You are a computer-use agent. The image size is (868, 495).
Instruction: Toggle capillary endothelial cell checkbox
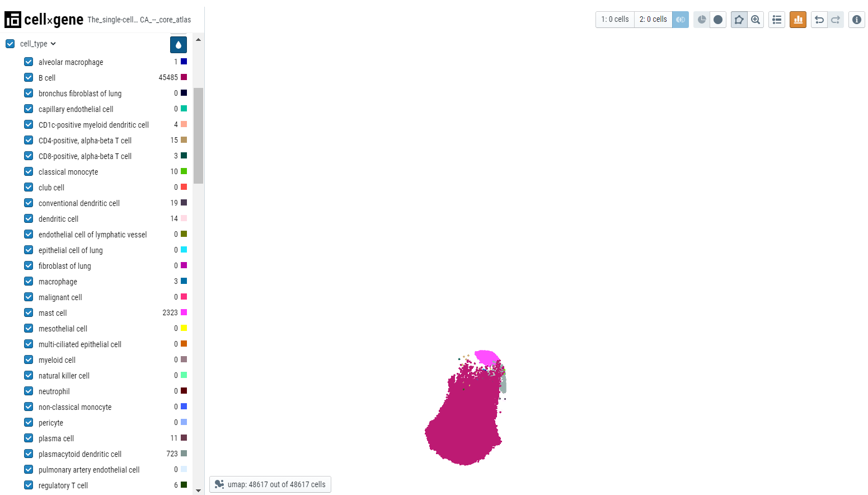click(29, 109)
